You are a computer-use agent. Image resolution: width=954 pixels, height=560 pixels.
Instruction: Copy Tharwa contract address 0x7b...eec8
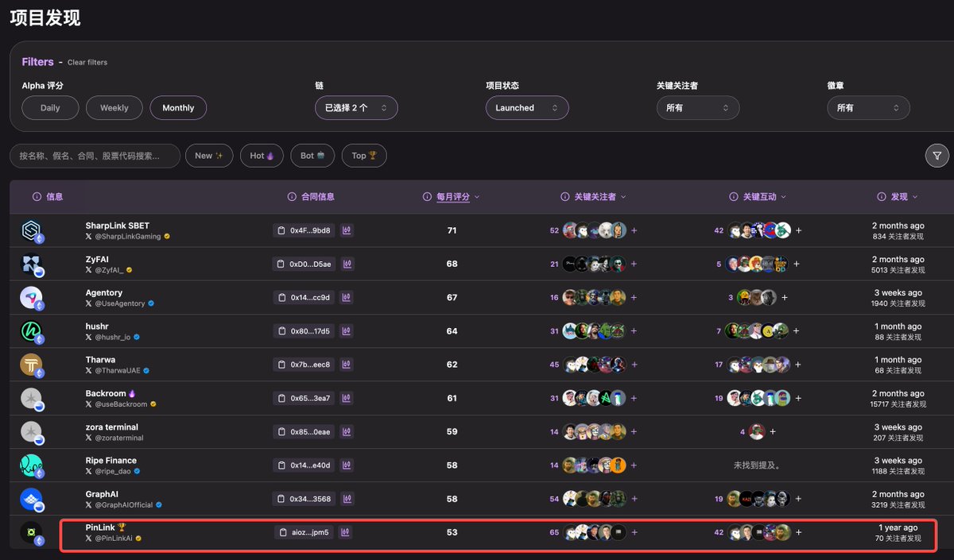coord(304,365)
